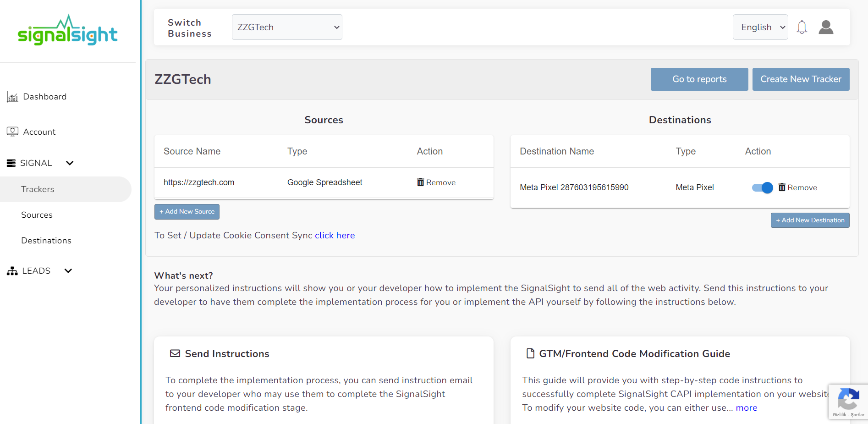Viewport: 868px width, 424px height.
Task: Click the LEADS hierarchy icon
Action: [12, 270]
